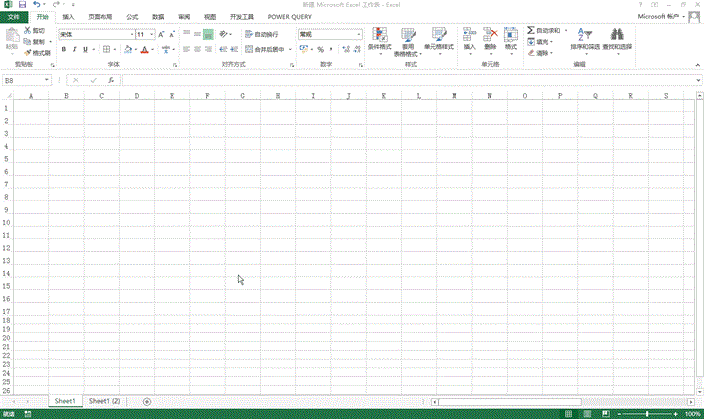Click the Format Painter (格式刷) icon
The width and height of the screenshot is (704, 419).
tap(29, 53)
